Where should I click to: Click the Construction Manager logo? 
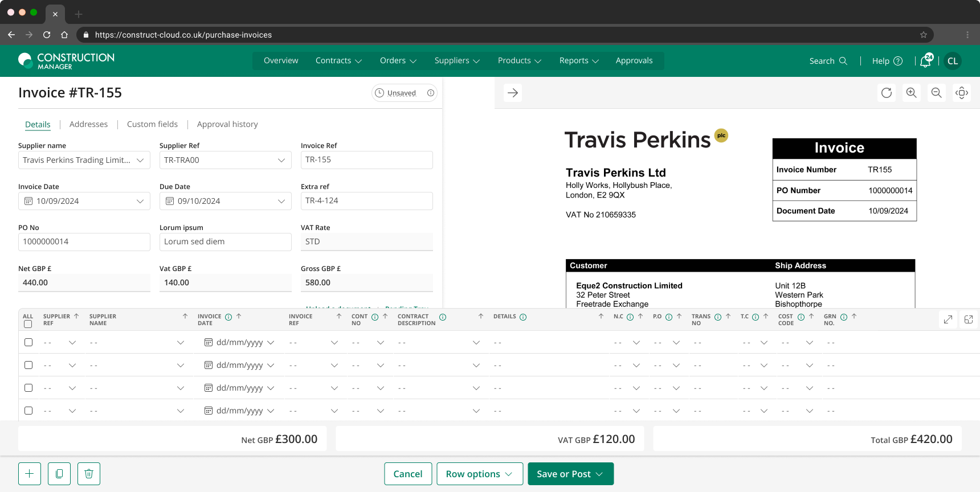[x=66, y=61]
